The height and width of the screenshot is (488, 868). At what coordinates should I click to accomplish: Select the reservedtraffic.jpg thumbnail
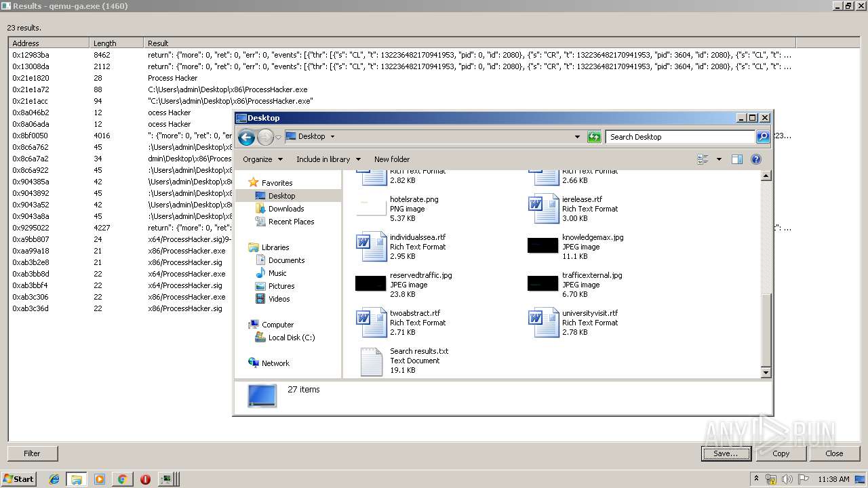[370, 283]
